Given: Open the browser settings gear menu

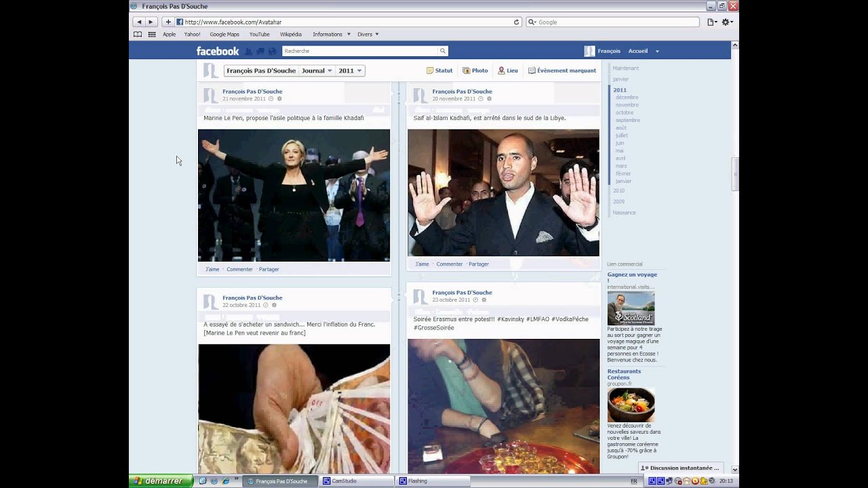Looking at the screenshot, I should point(727,22).
